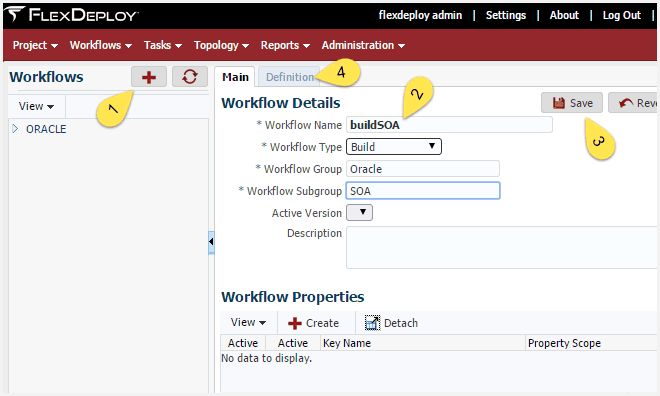Click the Detach table icon

(373, 323)
